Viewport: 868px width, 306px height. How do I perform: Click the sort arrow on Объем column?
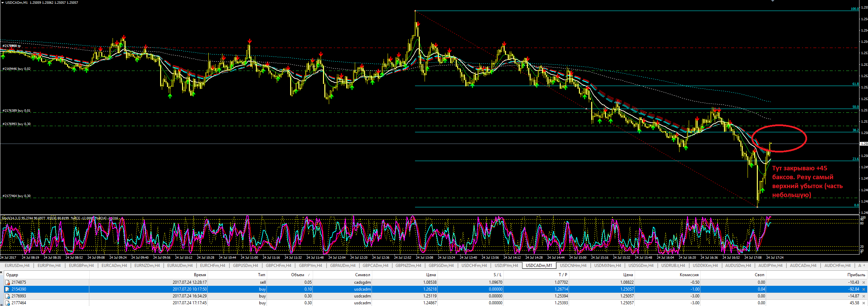click(309, 275)
